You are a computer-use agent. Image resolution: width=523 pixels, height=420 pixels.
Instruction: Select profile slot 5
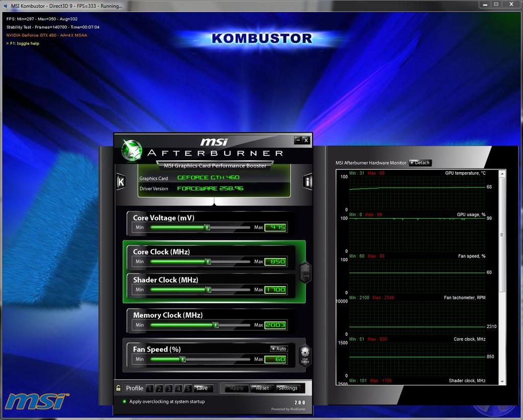188,388
